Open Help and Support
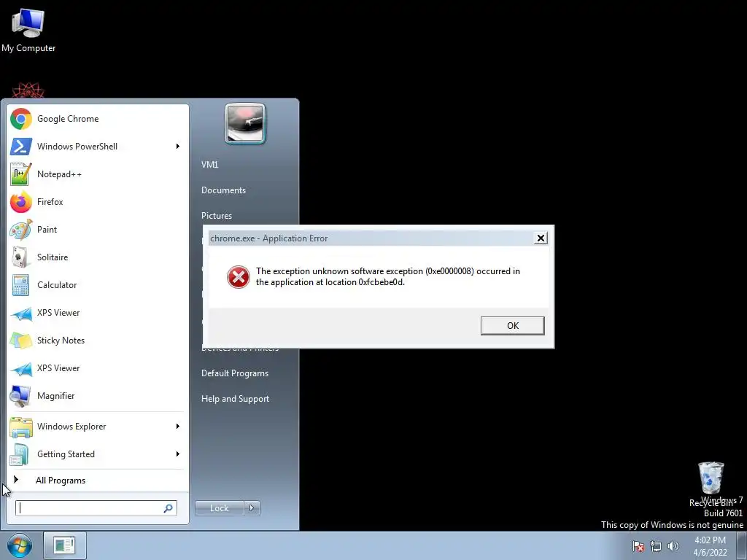747x560 pixels. coord(236,399)
